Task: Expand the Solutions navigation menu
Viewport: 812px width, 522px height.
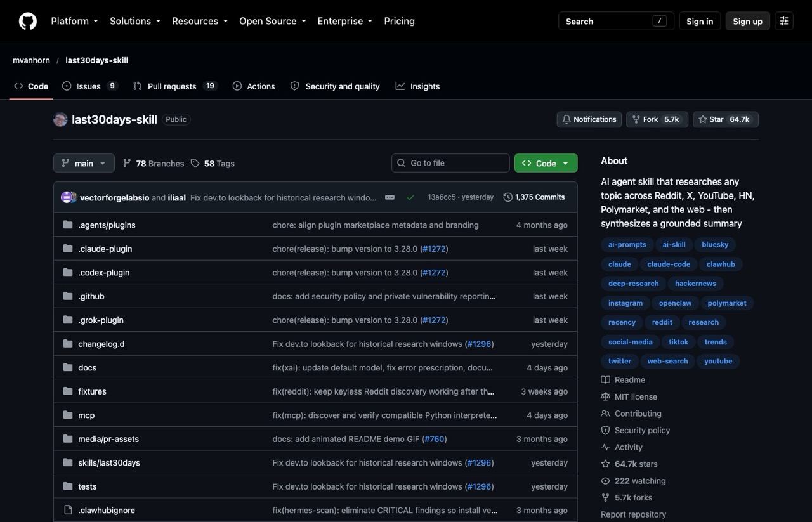Action: tap(135, 21)
